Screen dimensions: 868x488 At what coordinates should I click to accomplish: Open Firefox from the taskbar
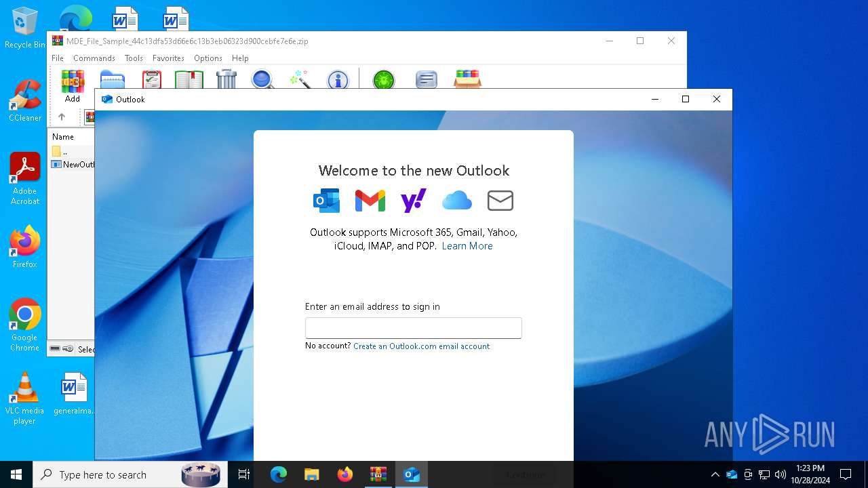pyautogui.click(x=345, y=474)
